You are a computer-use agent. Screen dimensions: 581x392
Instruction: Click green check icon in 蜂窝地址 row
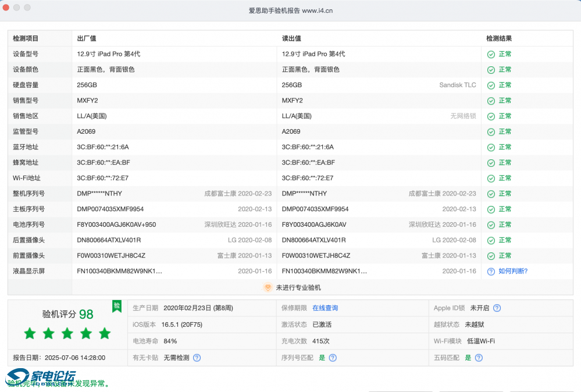tap(491, 163)
